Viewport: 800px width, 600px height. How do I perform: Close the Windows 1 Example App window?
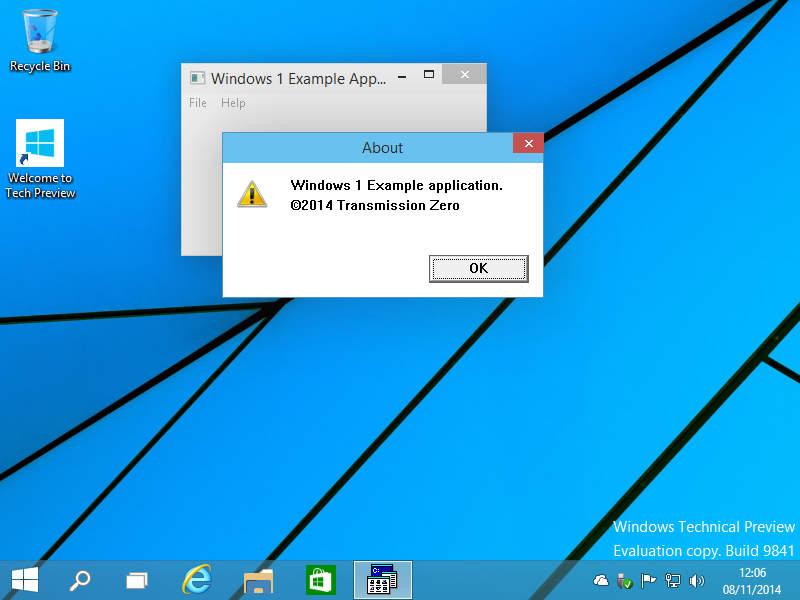[464, 74]
